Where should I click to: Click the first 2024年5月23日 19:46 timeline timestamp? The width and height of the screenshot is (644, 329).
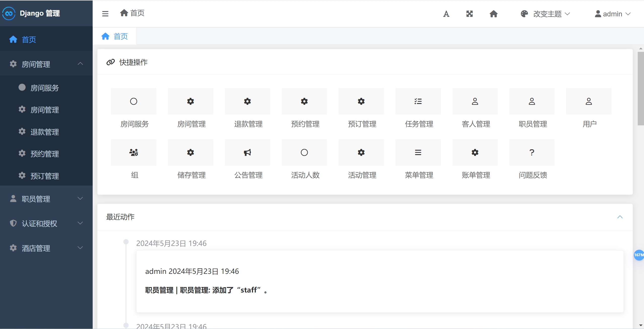click(x=171, y=243)
